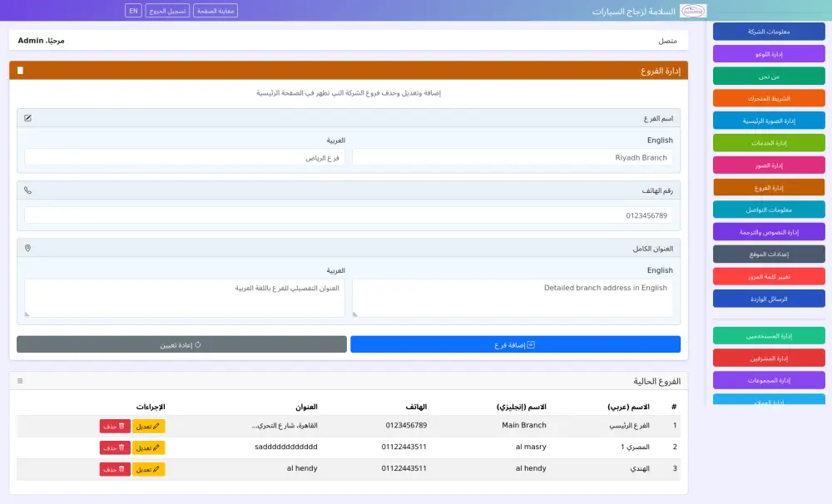This screenshot has height=504, width=832.
Task: Click the الهاتف column header
Action: coord(416,407)
